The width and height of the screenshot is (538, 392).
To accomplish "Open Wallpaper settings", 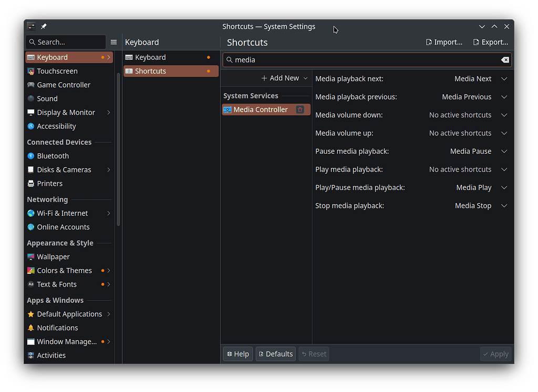I will click(x=53, y=257).
